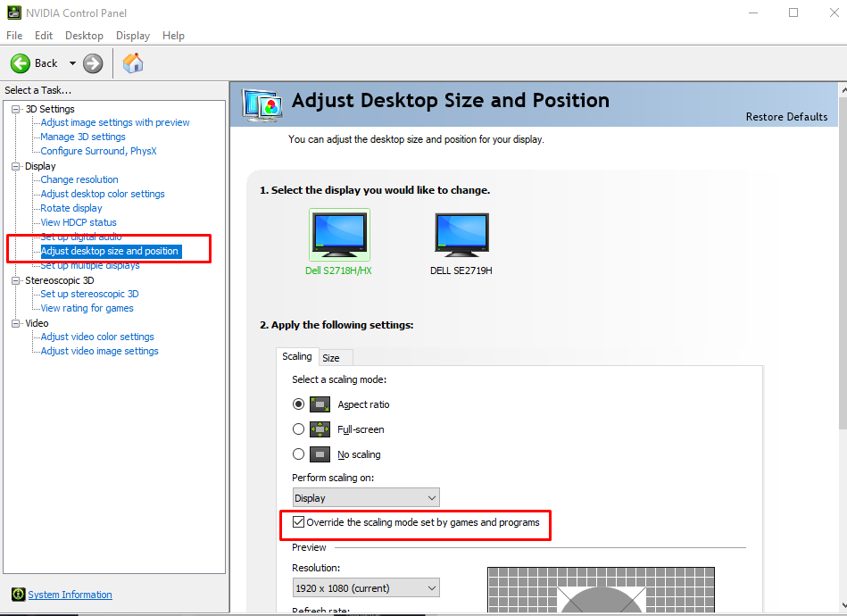This screenshot has width=847, height=616.
Task: Click the Forward arrow icon
Action: point(93,63)
